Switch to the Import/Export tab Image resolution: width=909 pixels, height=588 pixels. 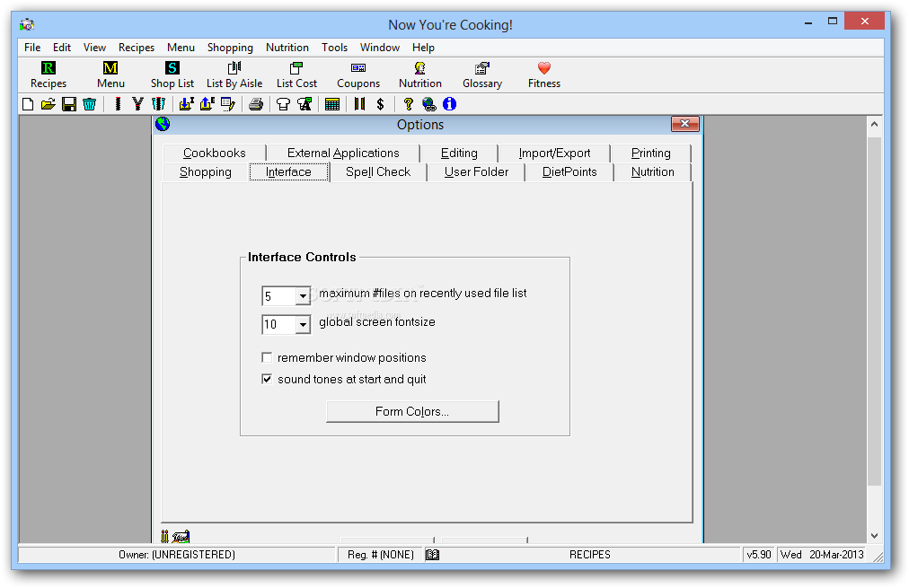tap(554, 153)
